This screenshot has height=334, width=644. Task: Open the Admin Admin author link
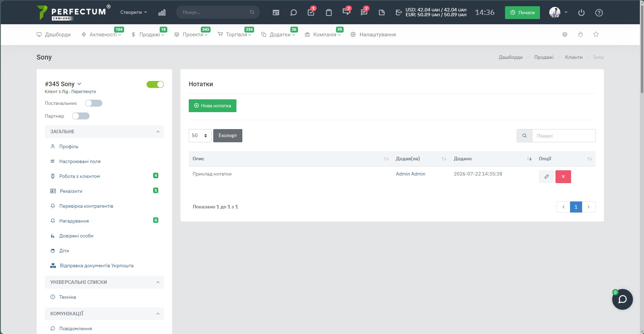click(x=410, y=174)
